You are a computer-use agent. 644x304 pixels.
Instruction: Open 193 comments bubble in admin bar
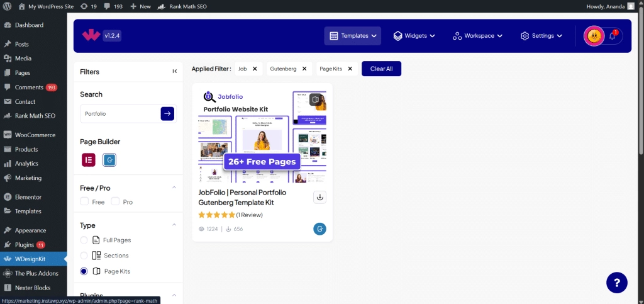click(x=113, y=6)
